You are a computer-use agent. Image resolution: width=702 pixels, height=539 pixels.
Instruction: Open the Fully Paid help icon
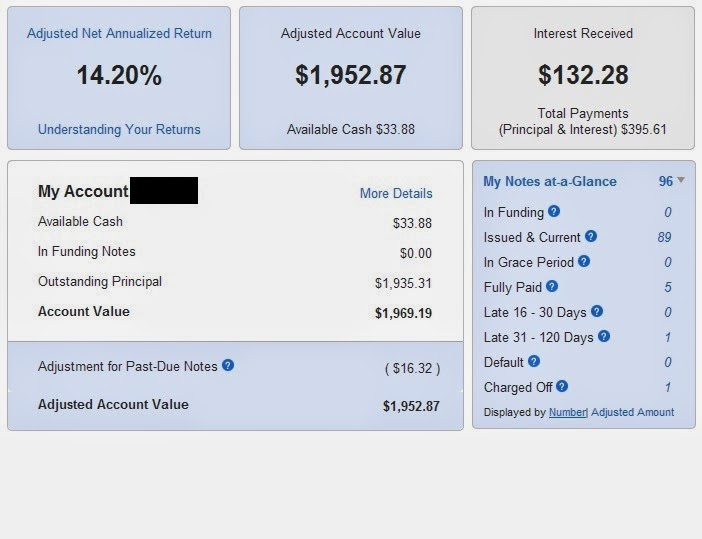(x=552, y=286)
